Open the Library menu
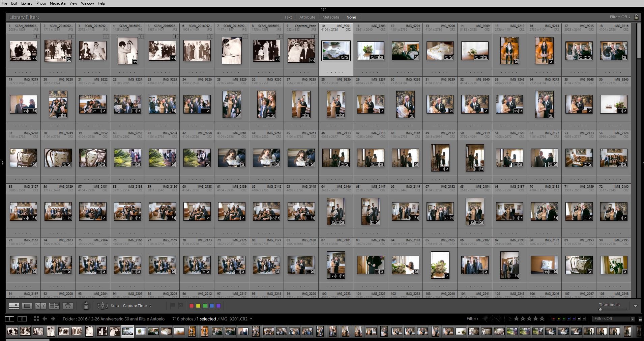644x341 pixels. click(27, 3)
